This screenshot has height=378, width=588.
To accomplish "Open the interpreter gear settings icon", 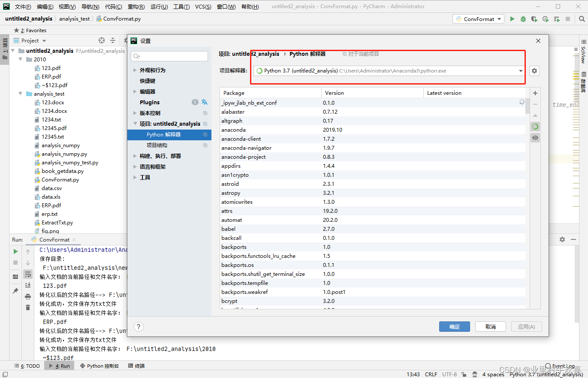I will point(534,71).
